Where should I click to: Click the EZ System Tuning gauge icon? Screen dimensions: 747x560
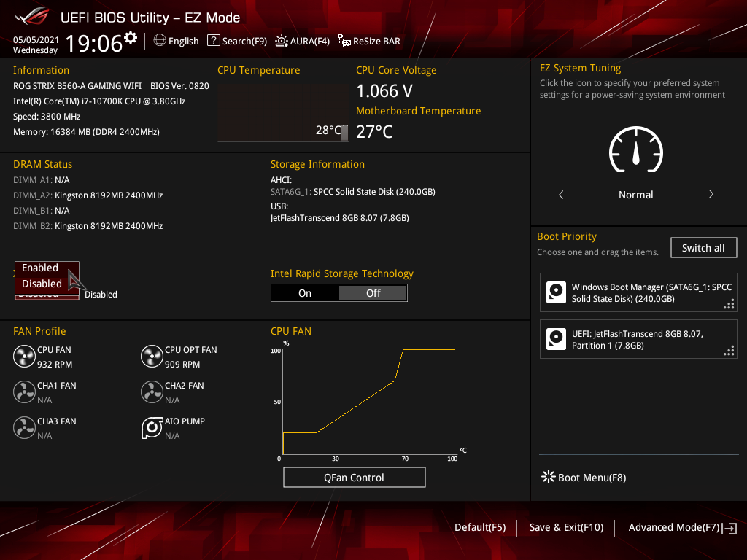coord(636,149)
